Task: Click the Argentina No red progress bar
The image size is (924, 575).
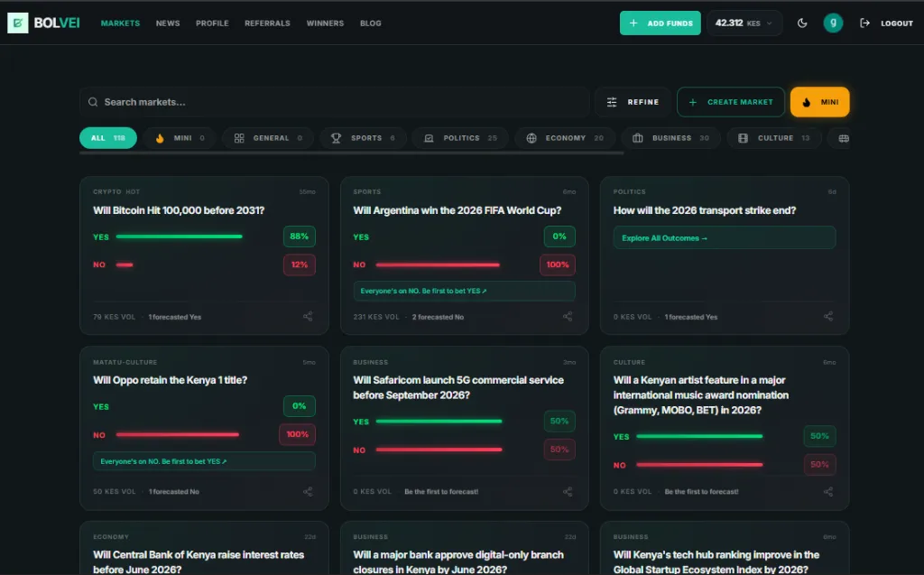Action: [x=438, y=264]
